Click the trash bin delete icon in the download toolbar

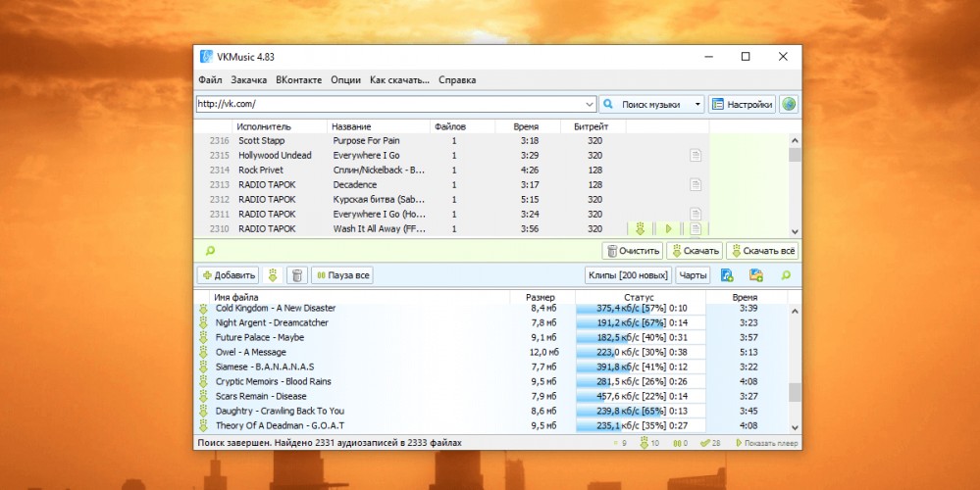[297, 275]
